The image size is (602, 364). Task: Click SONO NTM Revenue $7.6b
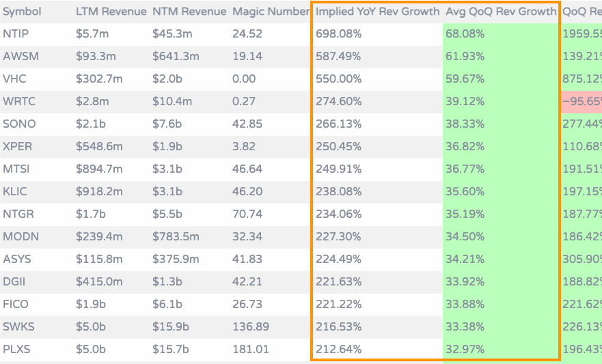(167, 124)
